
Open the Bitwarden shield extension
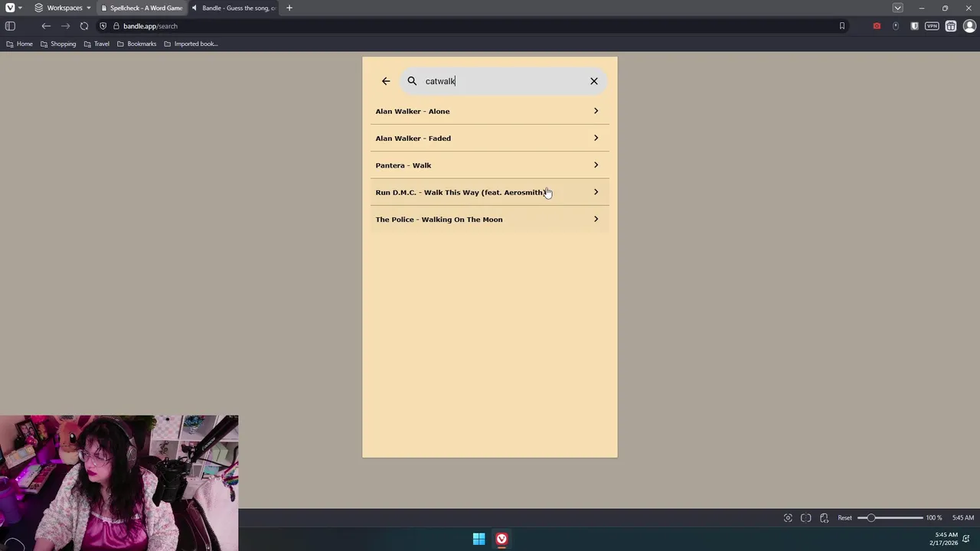click(x=914, y=26)
